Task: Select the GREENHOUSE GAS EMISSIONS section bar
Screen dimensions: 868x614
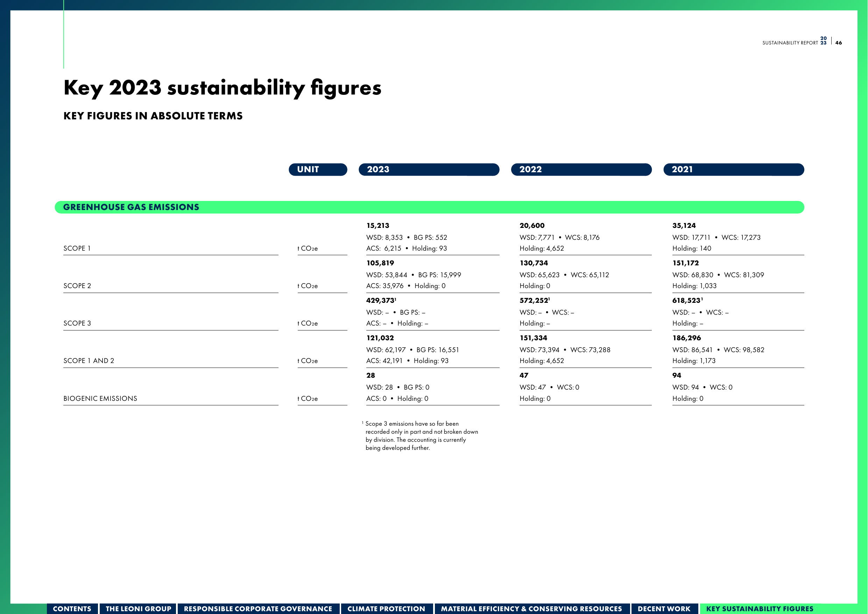Action: coord(430,207)
